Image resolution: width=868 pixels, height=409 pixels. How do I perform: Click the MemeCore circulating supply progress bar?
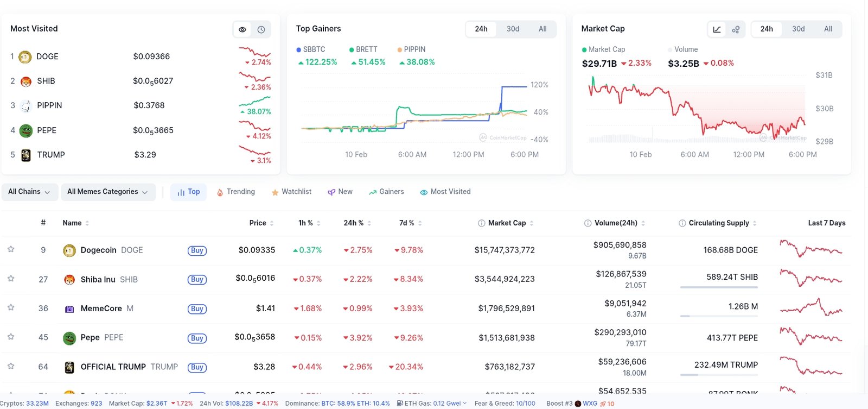tap(719, 316)
